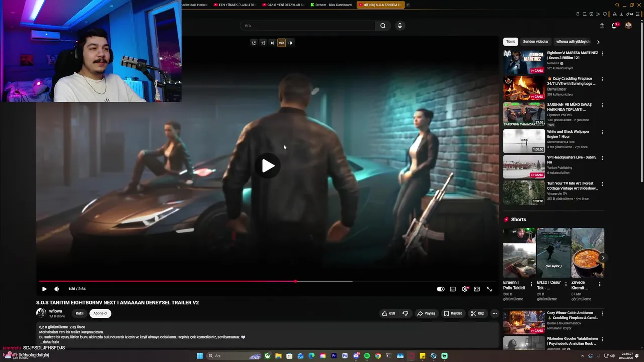
Task: Open SARUHAN VE MÜKO SAVAŞ video thumbnail
Action: [524, 114]
